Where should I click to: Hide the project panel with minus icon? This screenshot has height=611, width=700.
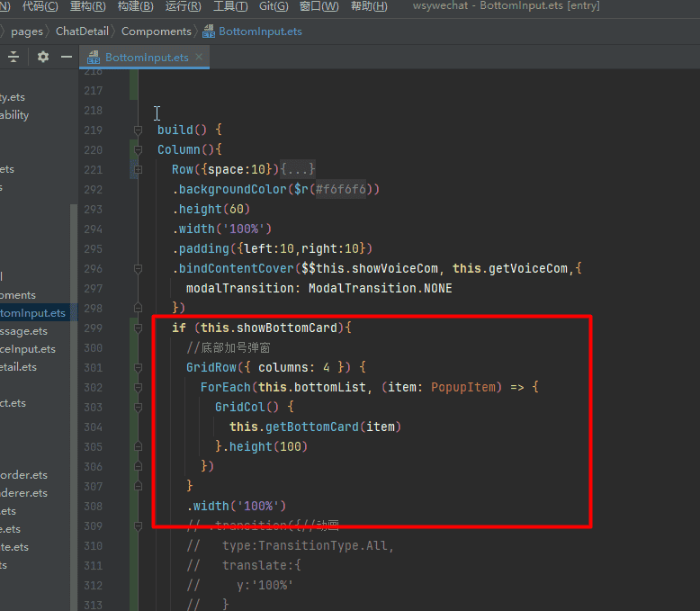(67, 57)
